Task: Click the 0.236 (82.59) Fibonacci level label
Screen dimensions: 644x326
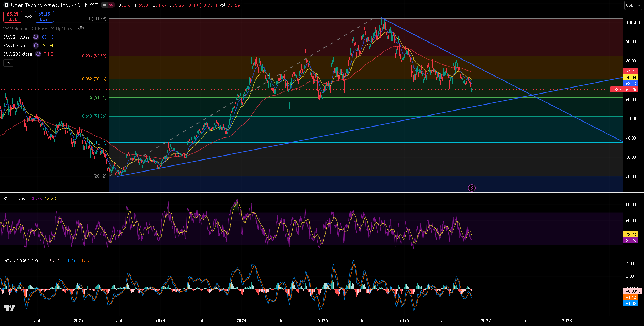Action: [94, 56]
